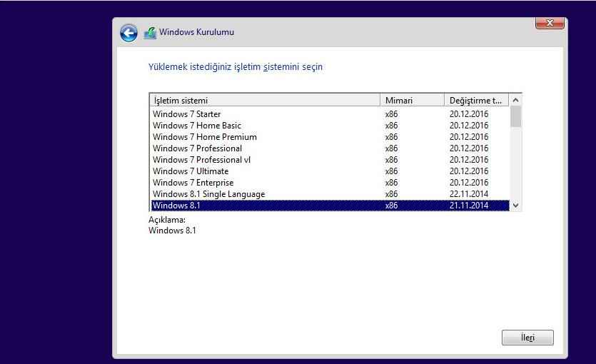Select Windows 8.1 Single Language

tap(208, 194)
